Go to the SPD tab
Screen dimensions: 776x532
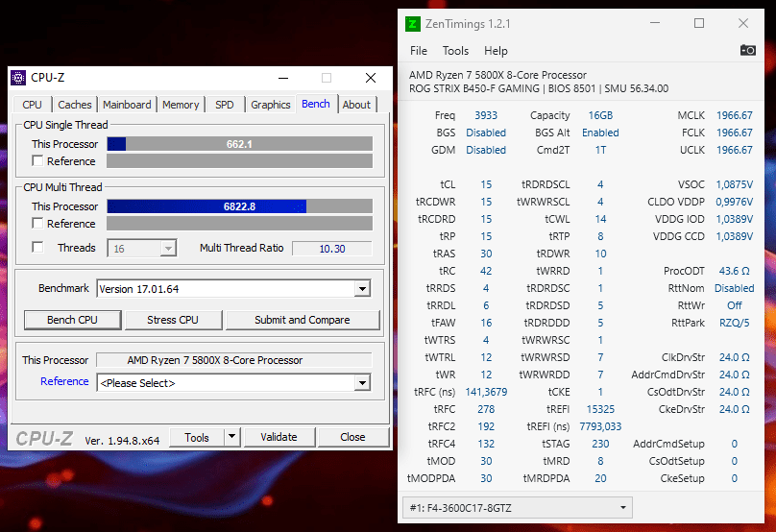(224, 105)
